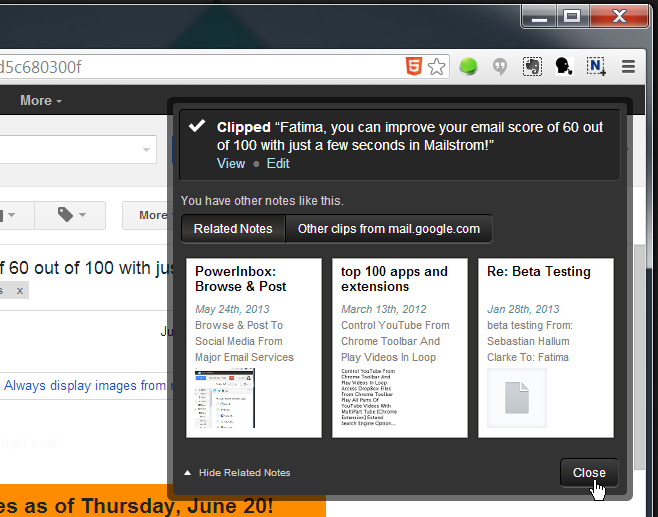Remove the label with the x button
The image size is (658, 517).
click(x=20, y=291)
